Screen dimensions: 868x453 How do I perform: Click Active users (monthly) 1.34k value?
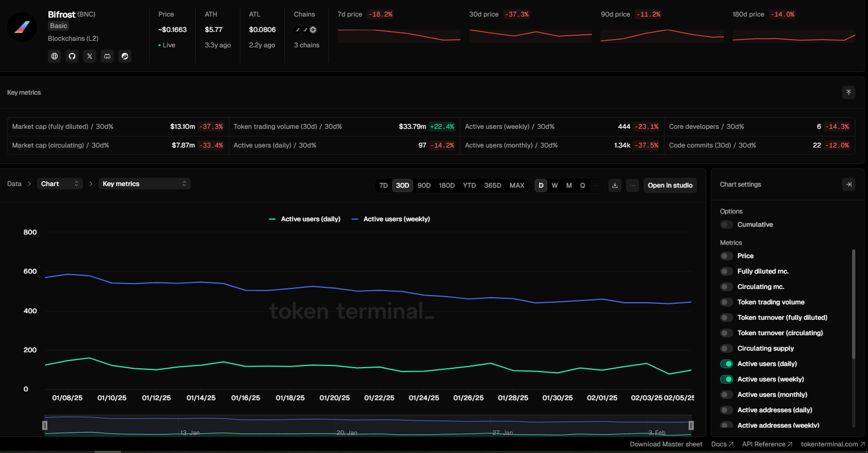622,145
